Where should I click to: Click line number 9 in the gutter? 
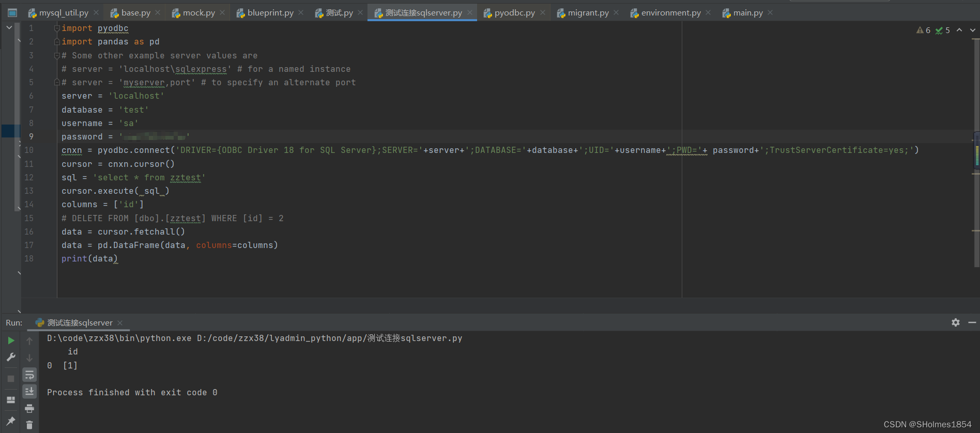31,137
